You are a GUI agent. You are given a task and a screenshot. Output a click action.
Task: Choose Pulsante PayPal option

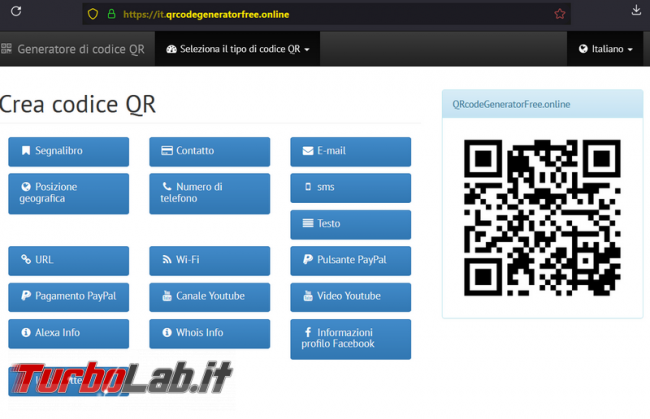pyautogui.click(x=350, y=261)
